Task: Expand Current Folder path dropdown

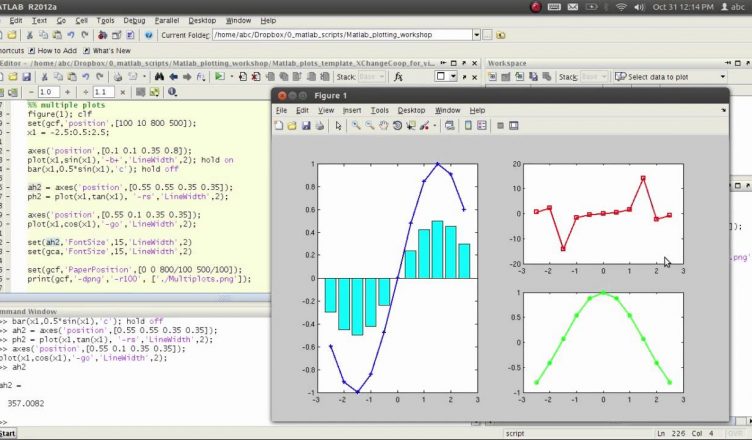Action: point(476,35)
